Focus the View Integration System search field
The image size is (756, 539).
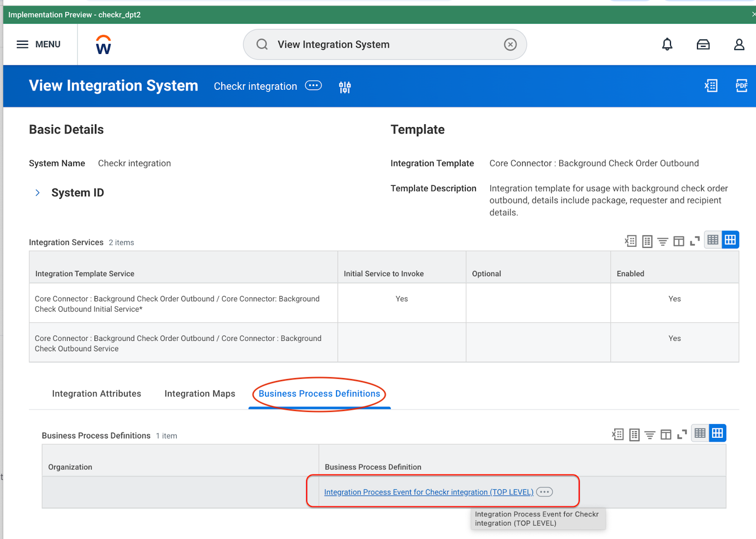coord(385,44)
